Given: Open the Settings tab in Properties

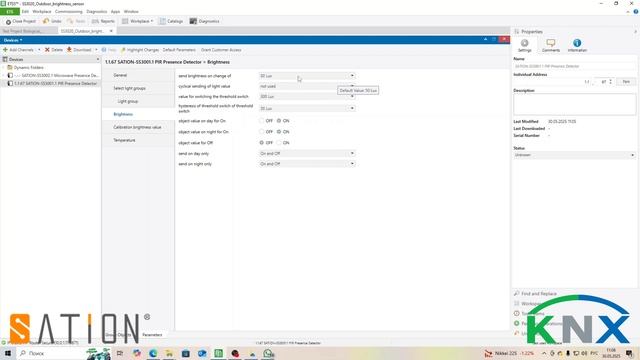Looking at the screenshot, I should tap(524, 45).
